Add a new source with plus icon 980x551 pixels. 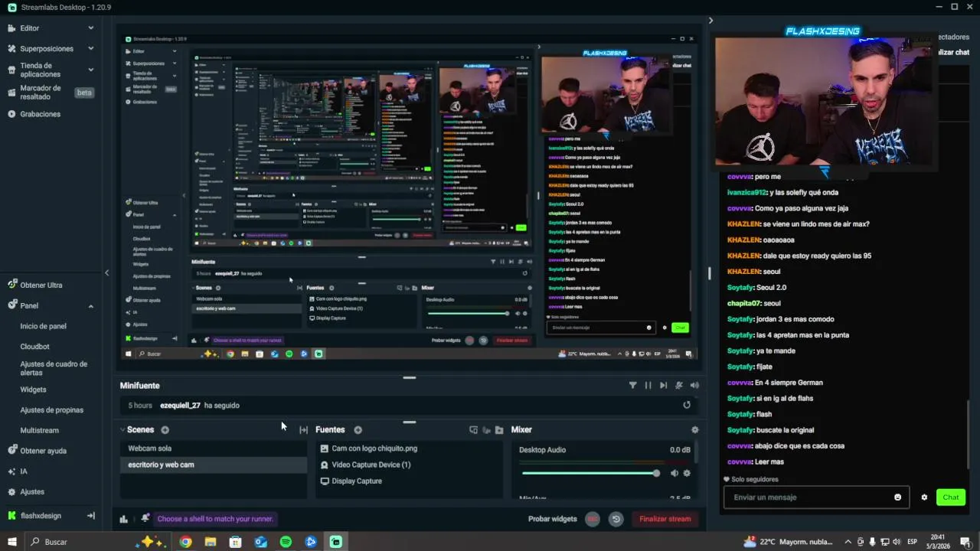click(x=358, y=430)
